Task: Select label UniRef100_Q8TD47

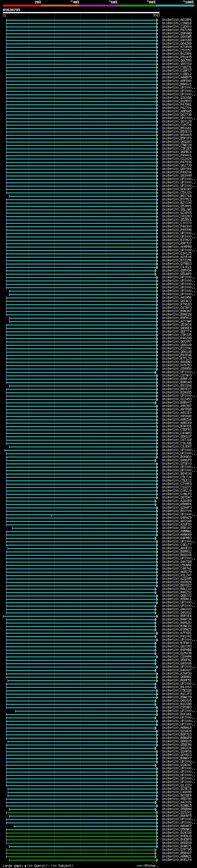Action: click(177, 497)
